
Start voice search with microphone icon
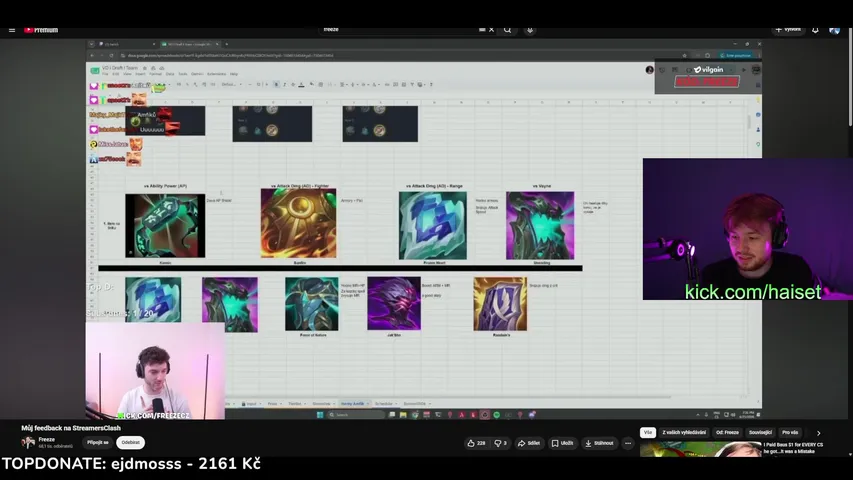(530, 30)
